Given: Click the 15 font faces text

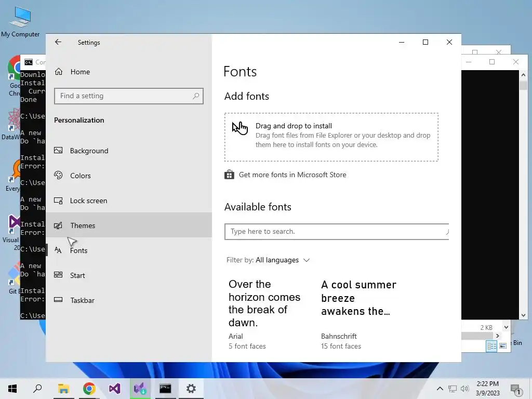Looking at the screenshot, I should (341, 346).
